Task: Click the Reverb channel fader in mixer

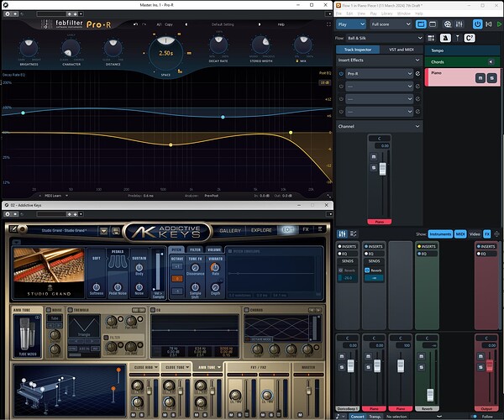Action: click(x=430, y=395)
